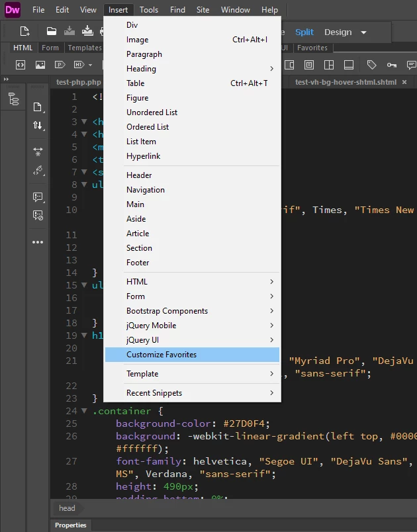417x532 pixels.
Task: Collapse the code fold at line 15
Action: [x=84, y=285]
